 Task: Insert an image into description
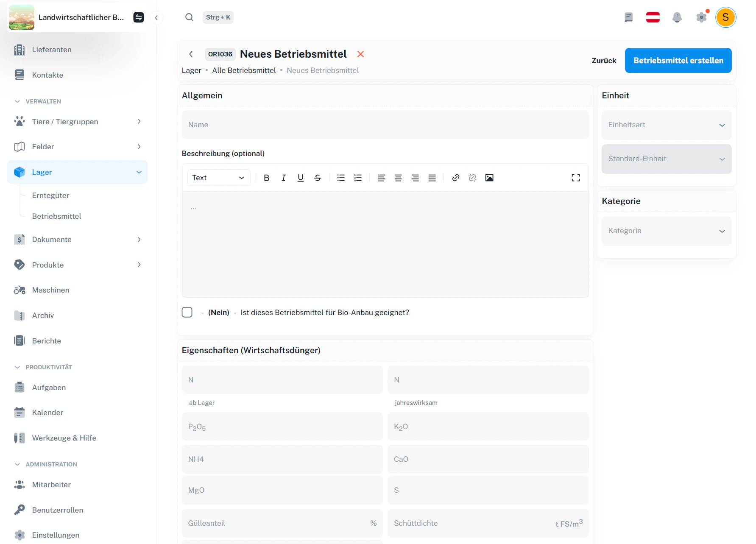(489, 178)
